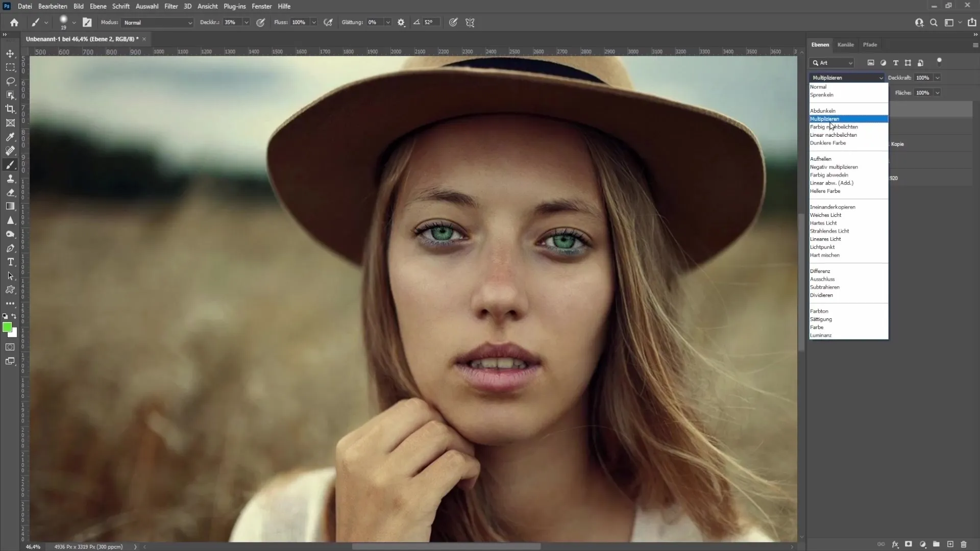The height and width of the screenshot is (551, 980).
Task: Choose blend mode Weiches Licht
Action: 849,215
